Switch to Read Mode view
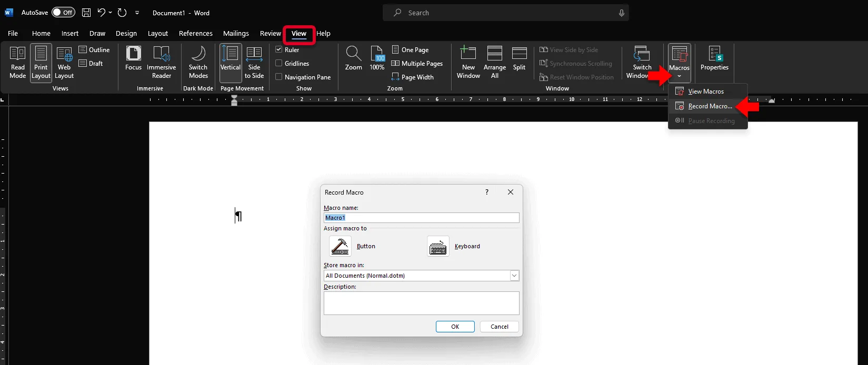 pyautogui.click(x=17, y=63)
